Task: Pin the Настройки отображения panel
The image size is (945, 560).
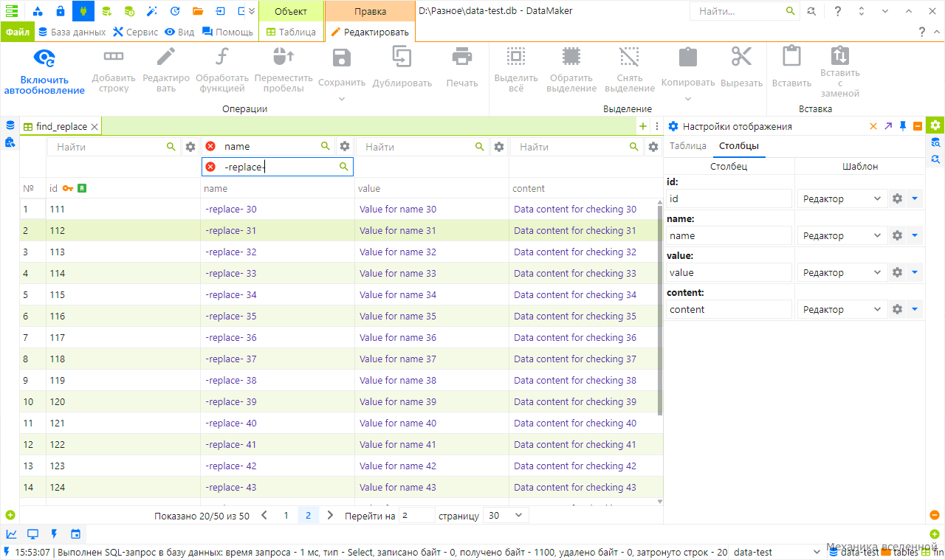Action: pyautogui.click(x=903, y=126)
